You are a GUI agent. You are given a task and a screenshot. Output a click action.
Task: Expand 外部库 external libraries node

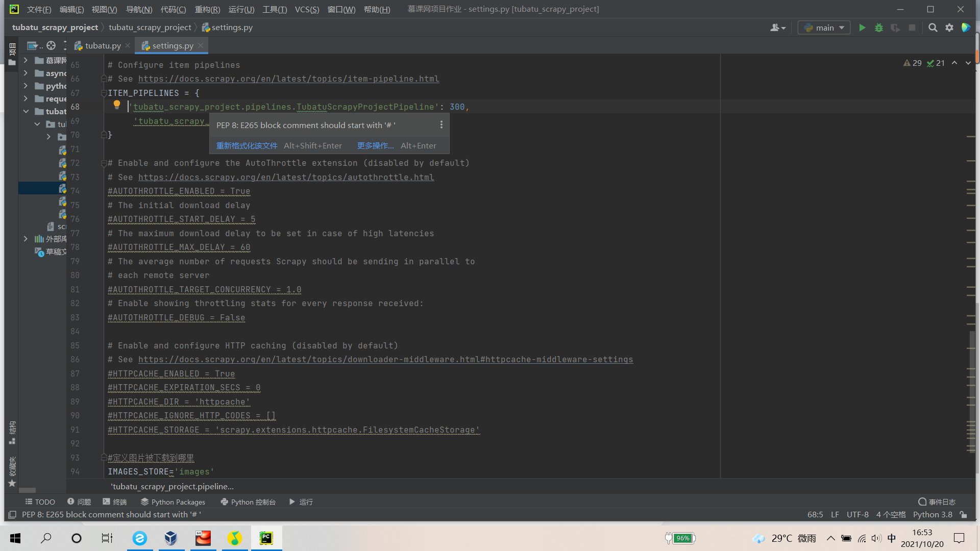[26, 239]
